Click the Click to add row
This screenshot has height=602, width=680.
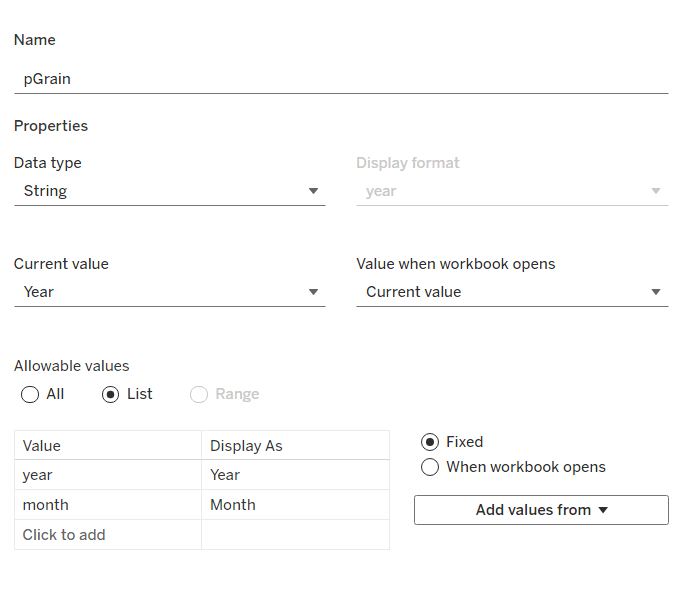tap(108, 535)
